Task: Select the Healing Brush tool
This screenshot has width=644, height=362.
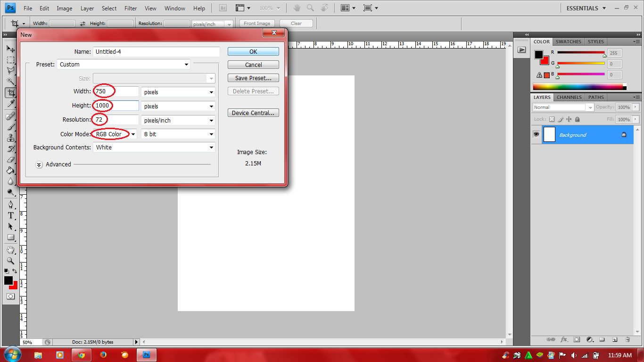Action: [x=10, y=116]
